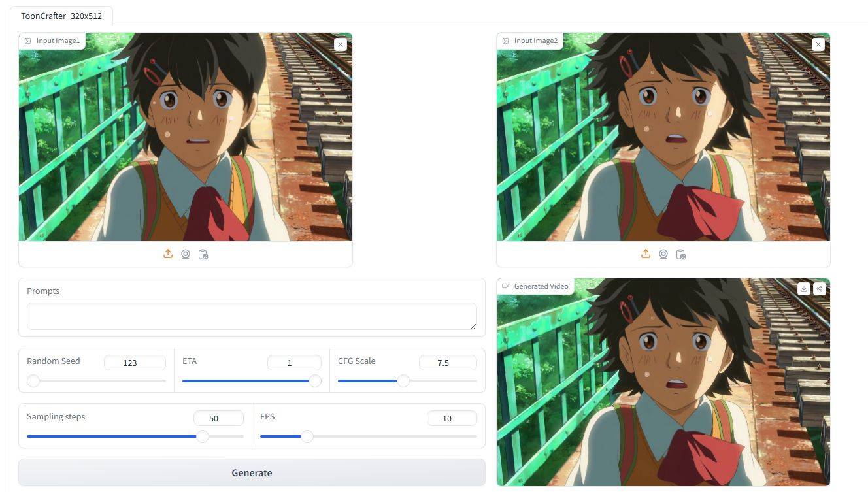Select the ToonCrafter_320x512 tab
This screenshot has width=868, height=492.
pos(61,16)
